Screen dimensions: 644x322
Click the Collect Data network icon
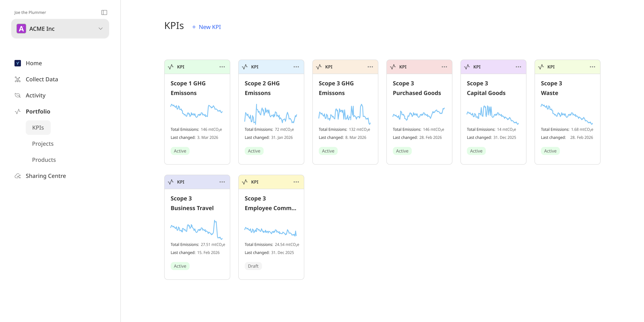point(18,79)
